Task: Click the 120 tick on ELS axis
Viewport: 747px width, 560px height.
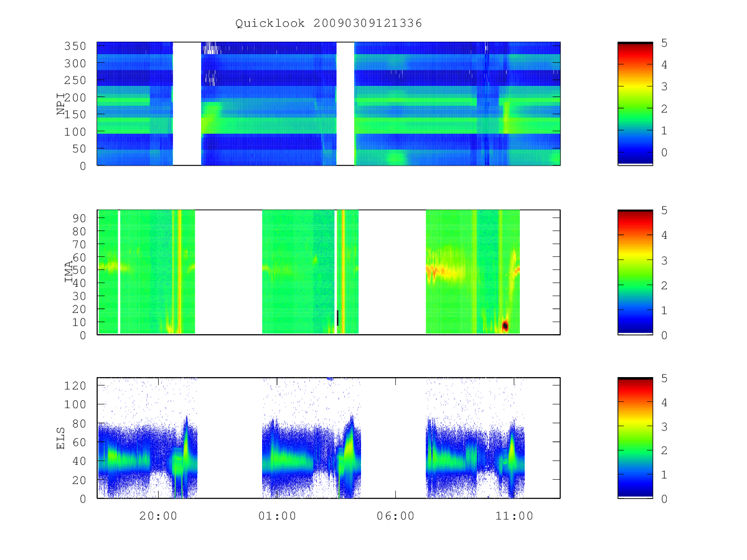Action: pos(77,385)
